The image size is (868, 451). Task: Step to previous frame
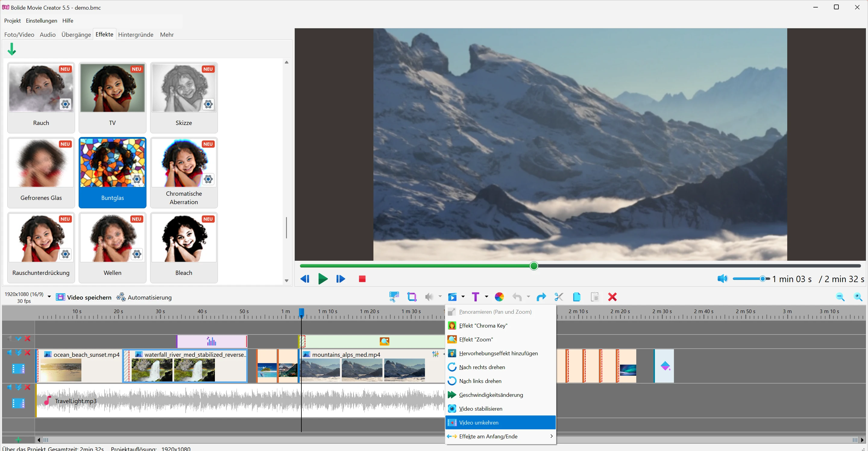point(305,279)
